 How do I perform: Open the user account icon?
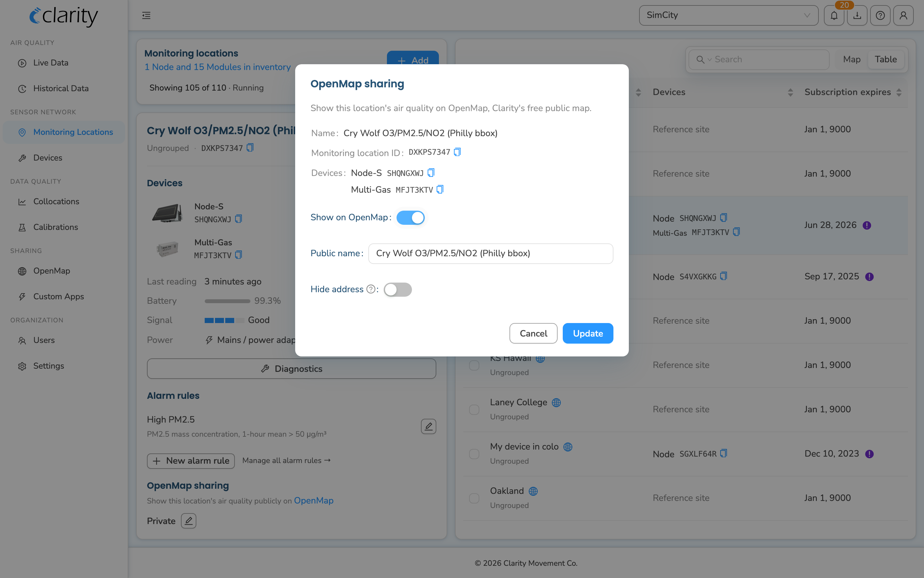click(903, 15)
